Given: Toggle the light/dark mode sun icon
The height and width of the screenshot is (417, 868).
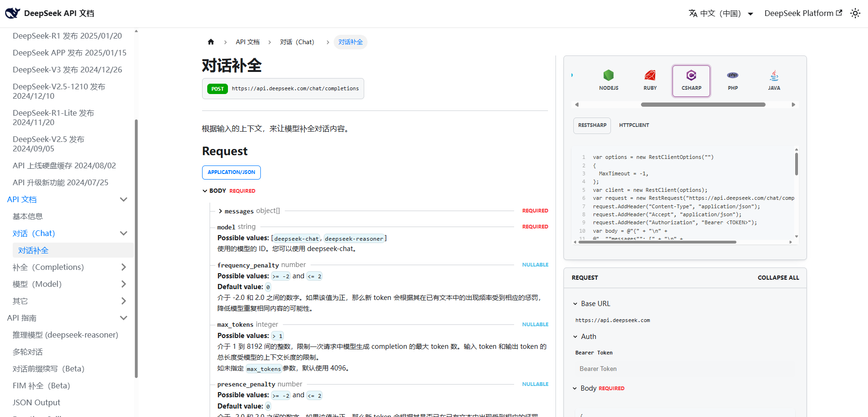Looking at the screenshot, I should (855, 13).
